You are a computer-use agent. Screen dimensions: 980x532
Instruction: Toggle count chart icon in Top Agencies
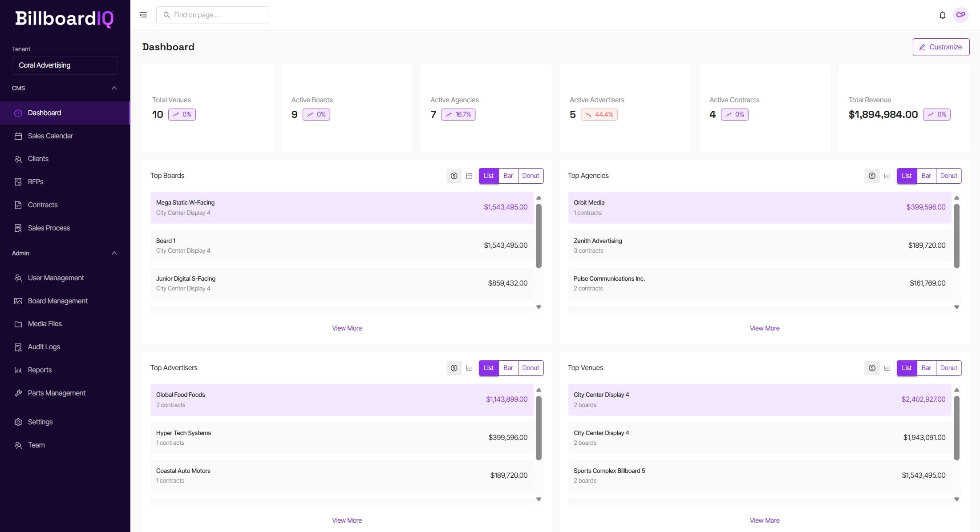pyautogui.click(x=887, y=176)
